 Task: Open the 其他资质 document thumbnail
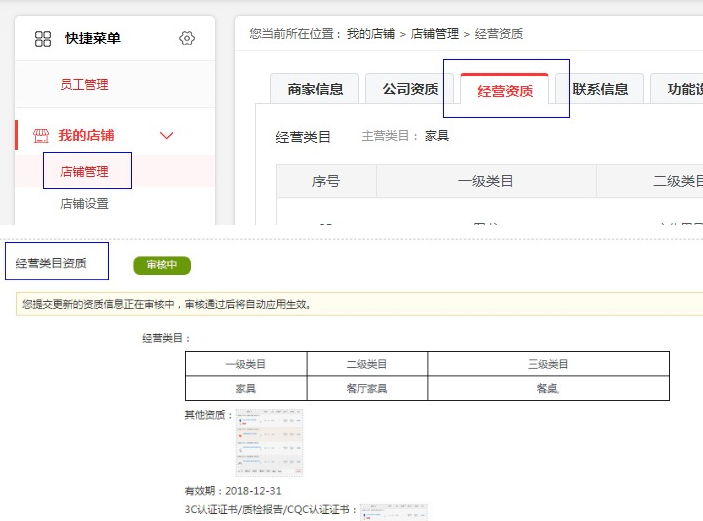click(269, 441)
